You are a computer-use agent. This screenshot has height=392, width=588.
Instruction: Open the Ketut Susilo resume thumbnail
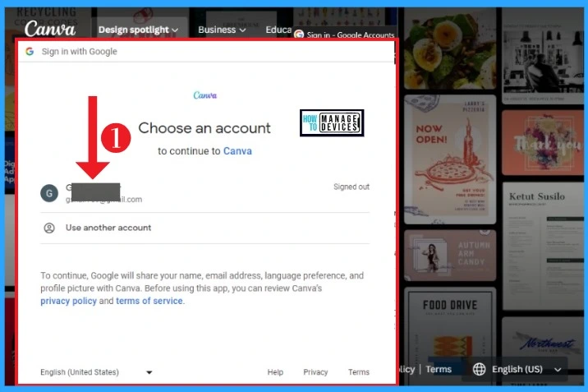coord(543,246)
